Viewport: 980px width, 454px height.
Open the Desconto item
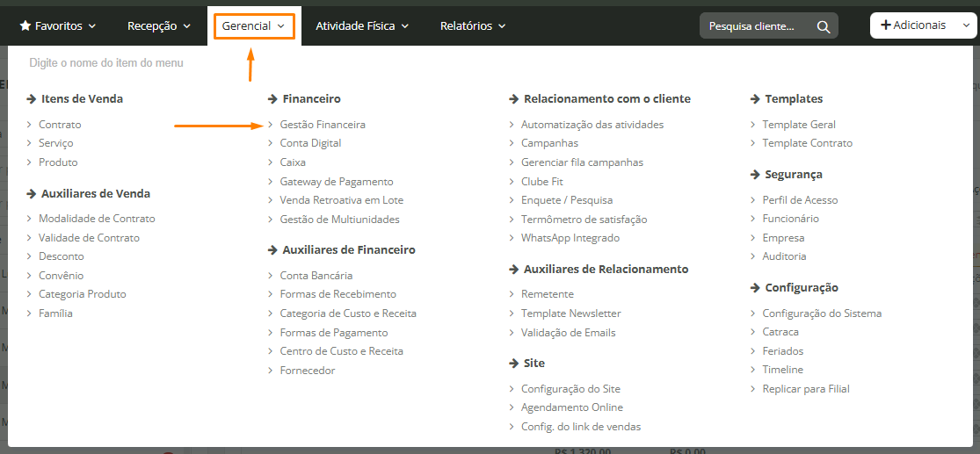[x=62, y=256]
